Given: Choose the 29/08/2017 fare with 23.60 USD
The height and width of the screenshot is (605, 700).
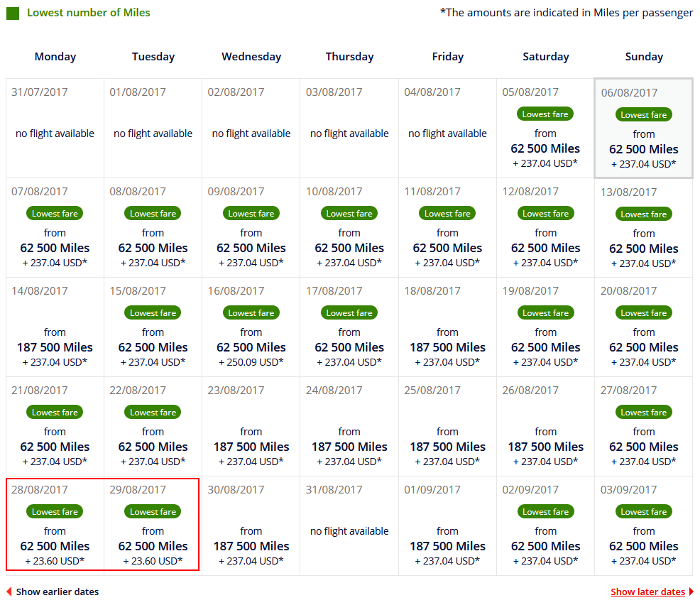Looking at the screenshot, I should pos(153,525).
